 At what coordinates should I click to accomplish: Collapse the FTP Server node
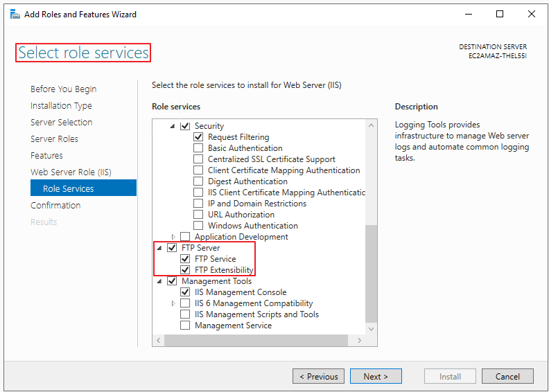159,248
